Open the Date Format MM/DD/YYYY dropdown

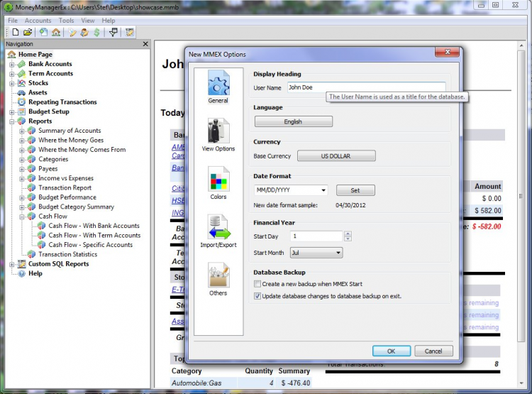coord(291,190)
